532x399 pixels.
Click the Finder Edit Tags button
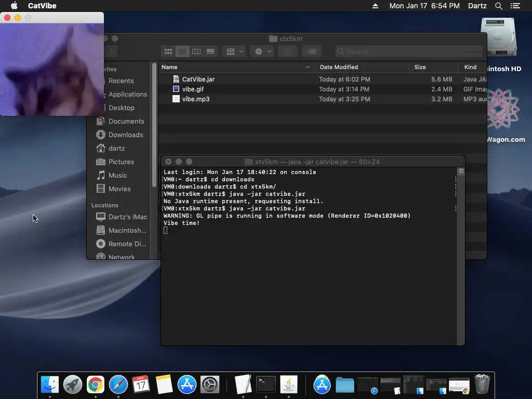[312, 51]
